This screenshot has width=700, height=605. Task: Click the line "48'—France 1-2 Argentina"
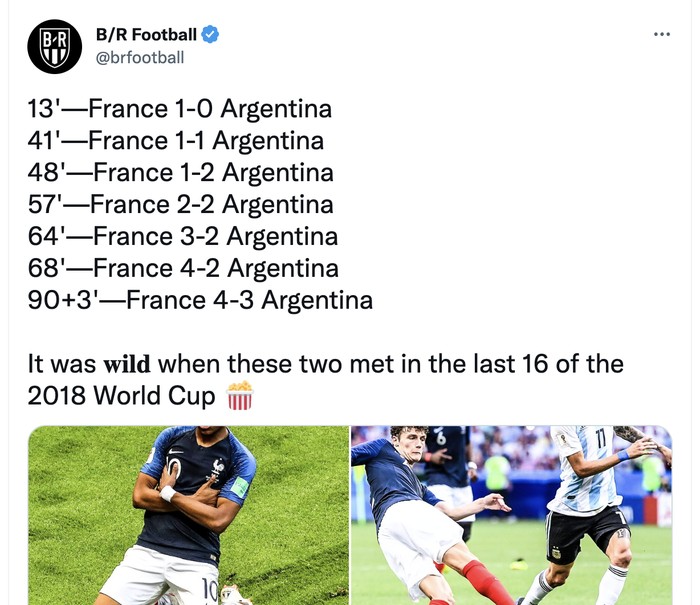coord(181,172)
